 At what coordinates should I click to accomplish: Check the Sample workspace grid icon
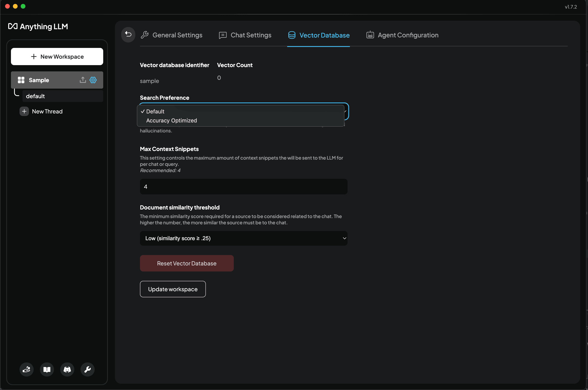[21, 80]
